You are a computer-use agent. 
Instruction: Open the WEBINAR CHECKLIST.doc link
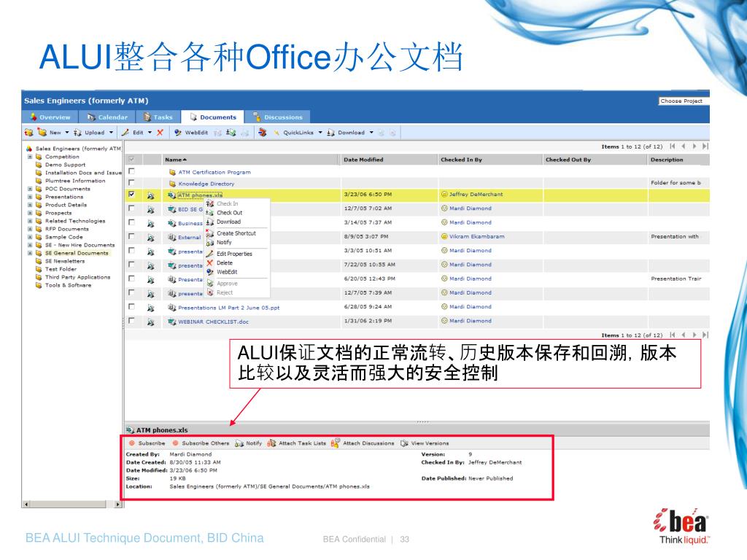[214, 322]
